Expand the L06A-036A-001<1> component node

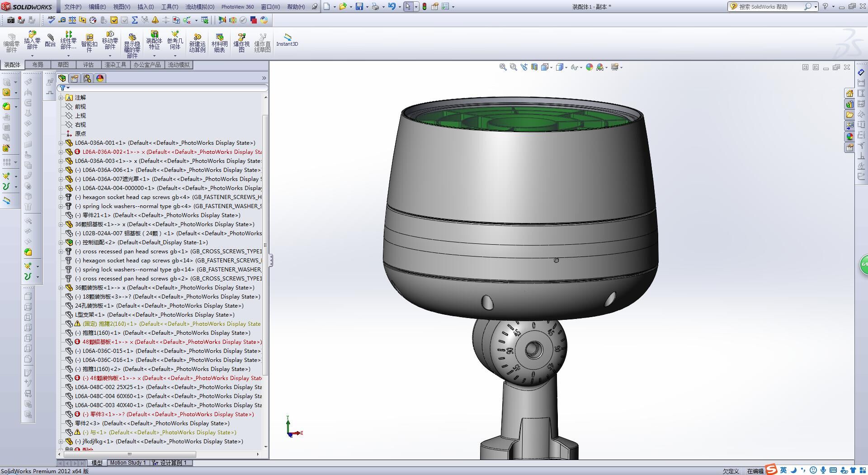[x=61, y=143]
